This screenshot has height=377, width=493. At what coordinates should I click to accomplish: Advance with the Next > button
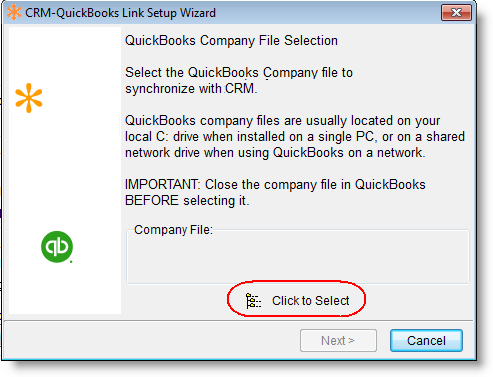[x=338, y=341]
